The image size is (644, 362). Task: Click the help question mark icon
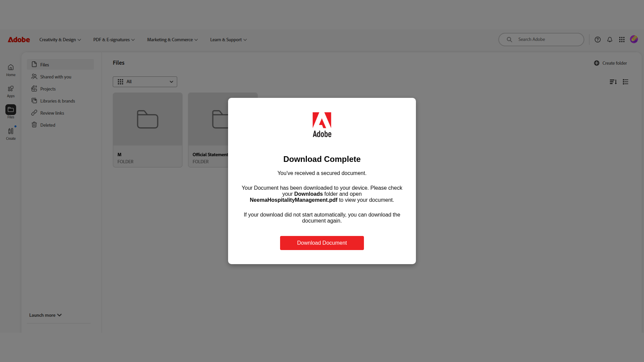[598, 40]
